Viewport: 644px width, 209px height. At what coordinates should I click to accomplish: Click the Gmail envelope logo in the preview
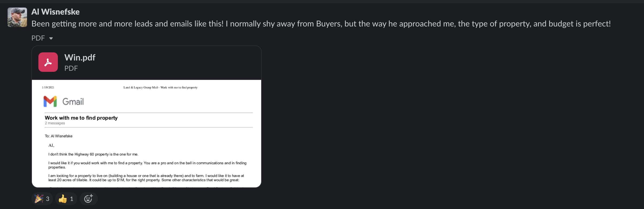point(50,102)
